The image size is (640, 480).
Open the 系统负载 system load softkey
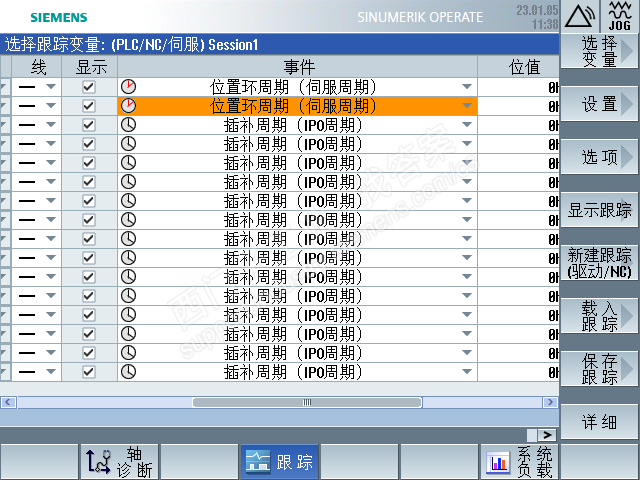519,462
